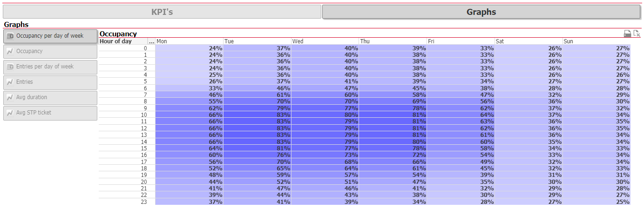Click the line chart icon beside Avg duration
This screenshot has height=209, width=644.
click(x=10, y=98)
